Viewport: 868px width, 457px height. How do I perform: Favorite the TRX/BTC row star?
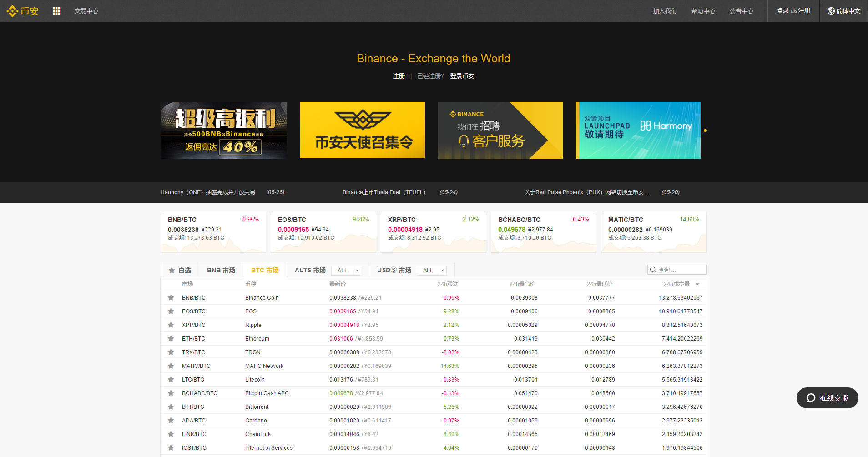[171, 352]
